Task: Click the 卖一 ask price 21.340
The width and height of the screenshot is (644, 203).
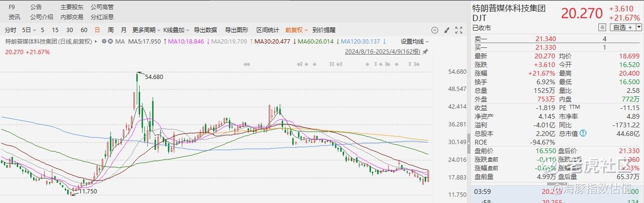Action: (547, 39)
